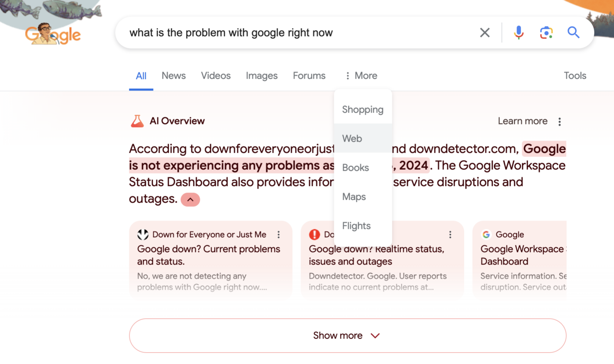Screen dimensions: 614x364
Task: Expand the More menu dropdown
Action: click(x=361, y=76)
